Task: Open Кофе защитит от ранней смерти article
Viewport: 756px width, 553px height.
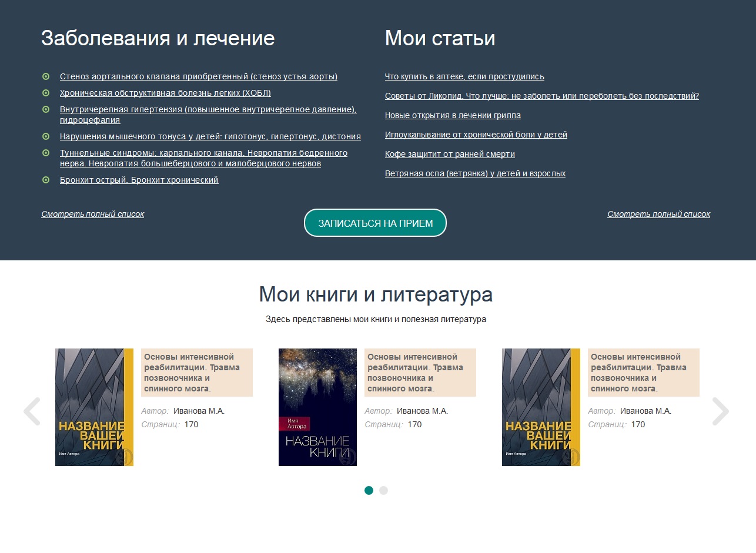Action: 450,154
